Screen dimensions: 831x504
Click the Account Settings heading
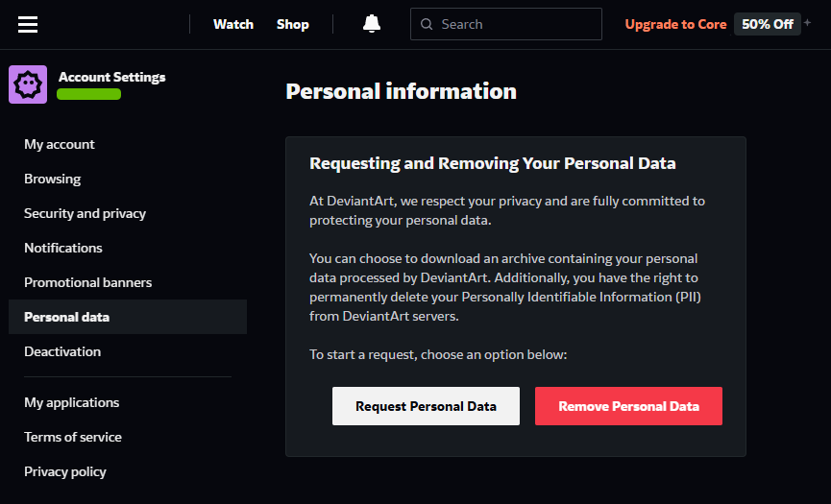coord(111,77)
